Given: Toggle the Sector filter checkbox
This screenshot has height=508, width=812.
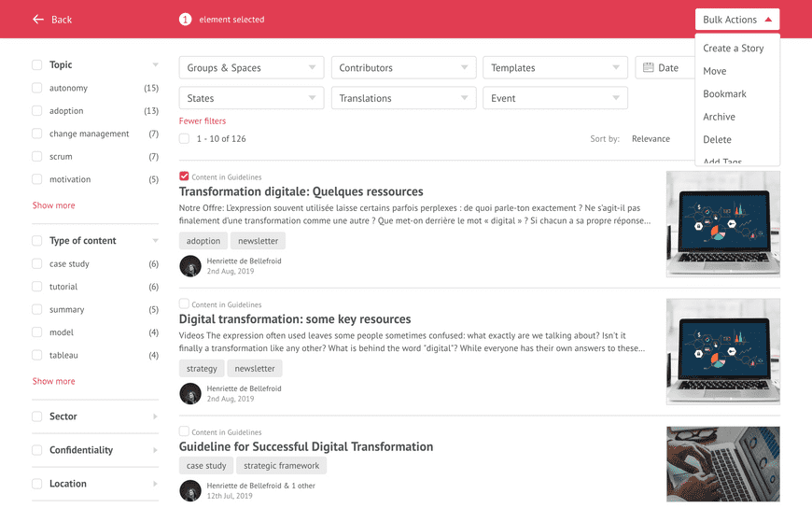Looking at the screenshot, I should click(36, 416).
